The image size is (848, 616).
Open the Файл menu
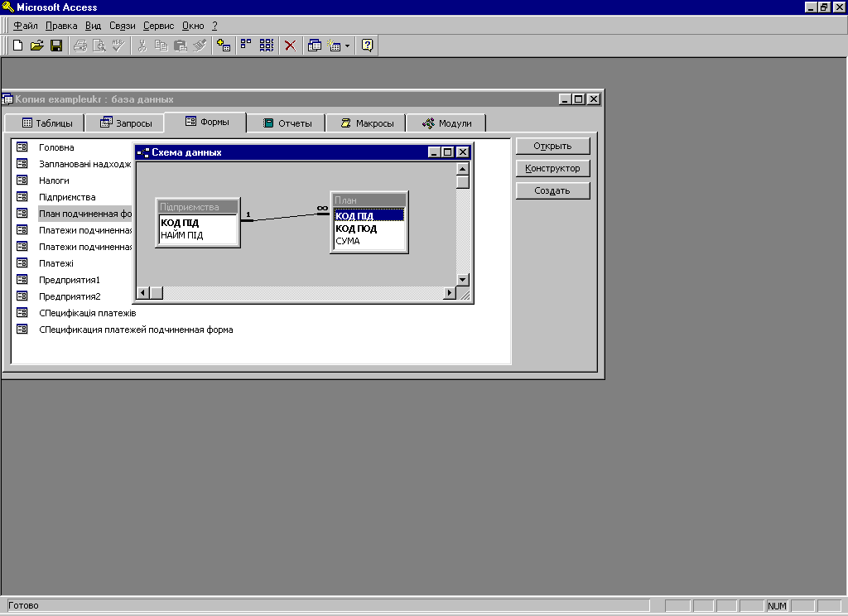26,26
